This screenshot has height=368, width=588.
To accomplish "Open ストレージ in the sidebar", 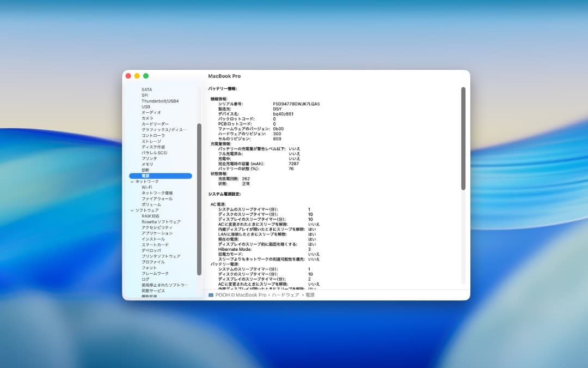I will coord(151,142).
